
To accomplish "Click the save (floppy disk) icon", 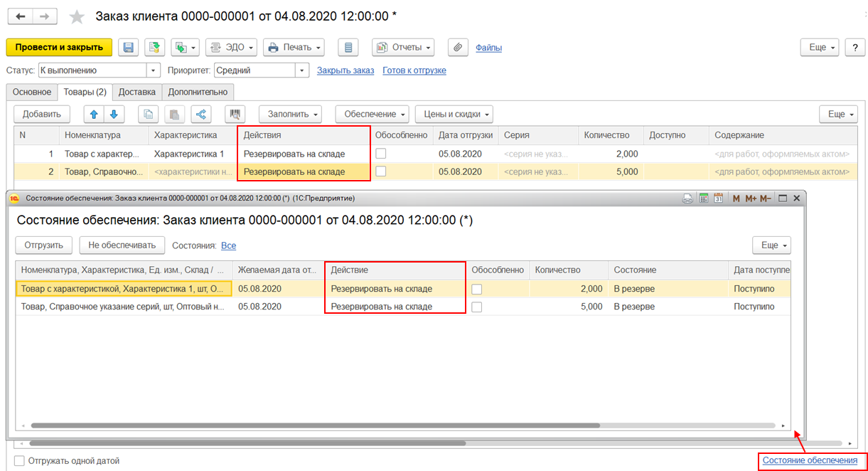I will coord(129,48).
